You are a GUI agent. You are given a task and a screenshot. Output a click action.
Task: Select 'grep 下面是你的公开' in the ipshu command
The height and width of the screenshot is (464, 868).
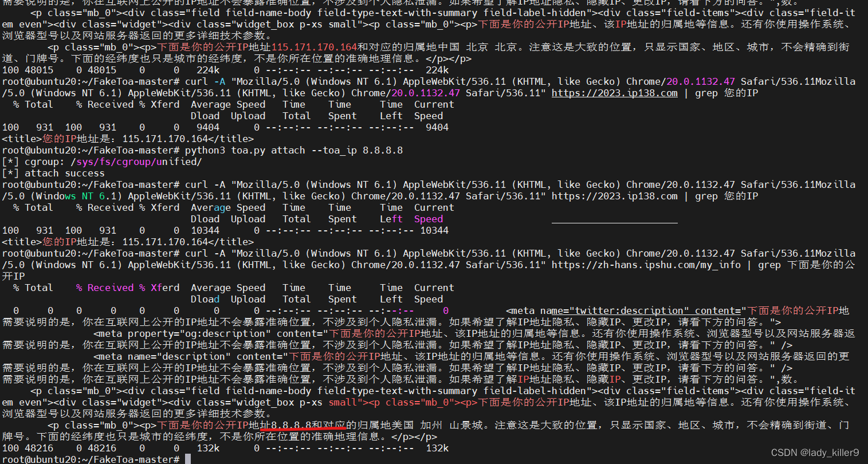coord(806,265)
